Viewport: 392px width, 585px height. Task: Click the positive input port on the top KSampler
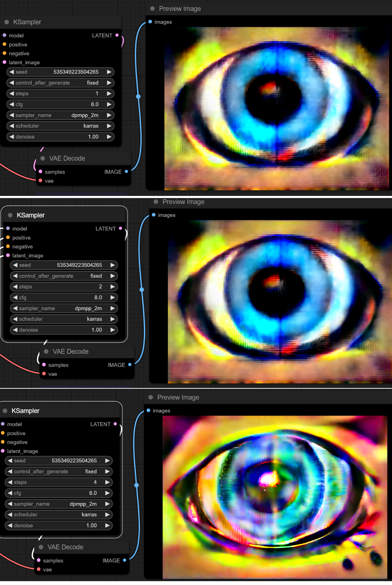pyautogui.click(x=5, y=44)
